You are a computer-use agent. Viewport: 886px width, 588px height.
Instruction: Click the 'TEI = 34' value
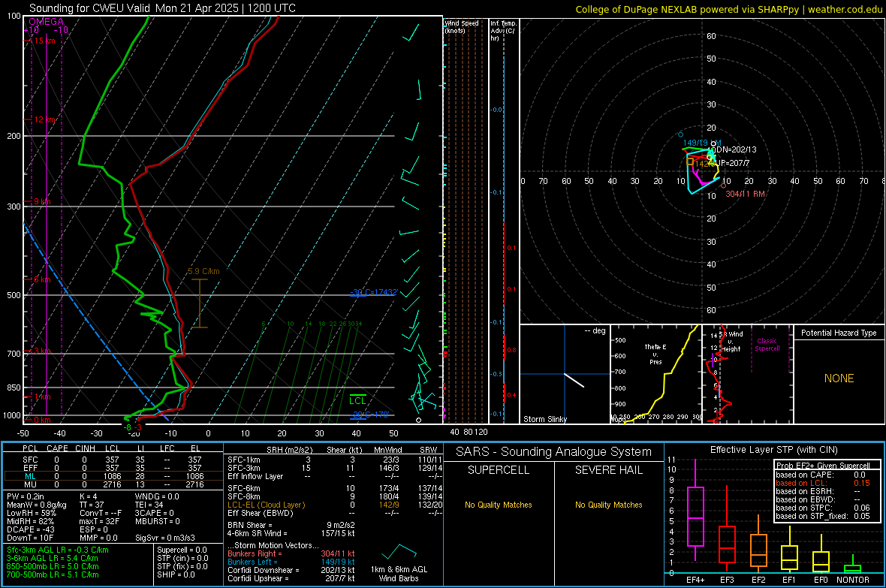click(x=149, y=505)
